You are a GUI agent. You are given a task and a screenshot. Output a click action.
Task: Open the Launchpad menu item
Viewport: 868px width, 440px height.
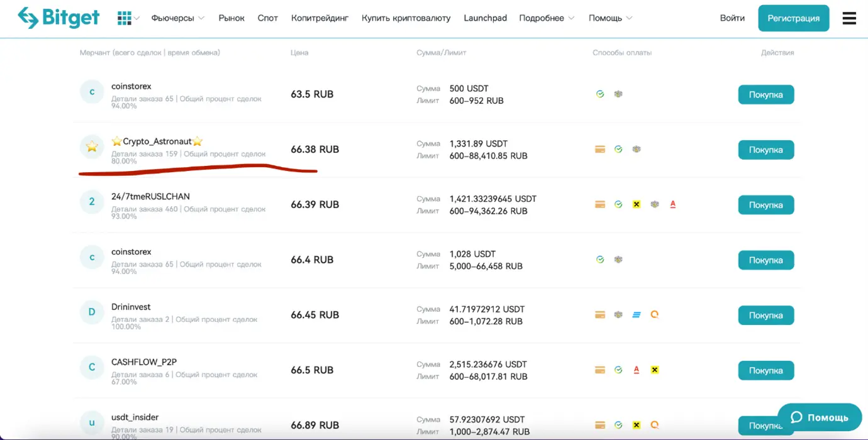click(485, 18)
